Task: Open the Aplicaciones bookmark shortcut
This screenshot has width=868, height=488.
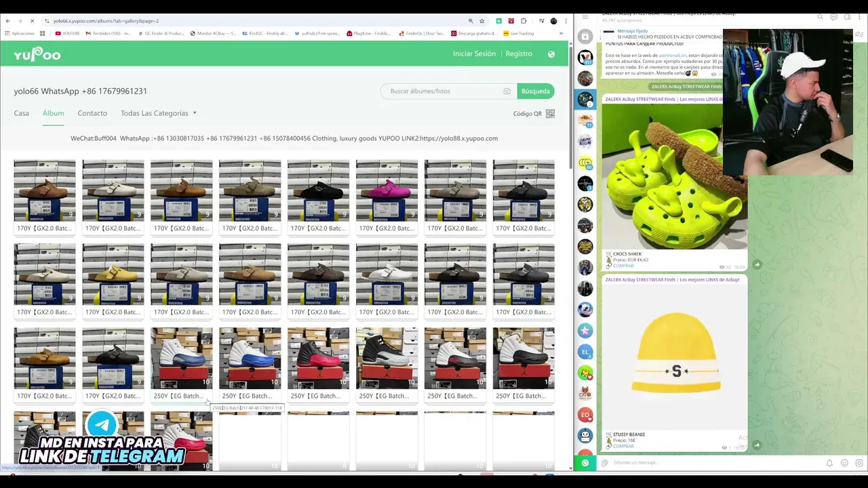Action: coord(19,33)
